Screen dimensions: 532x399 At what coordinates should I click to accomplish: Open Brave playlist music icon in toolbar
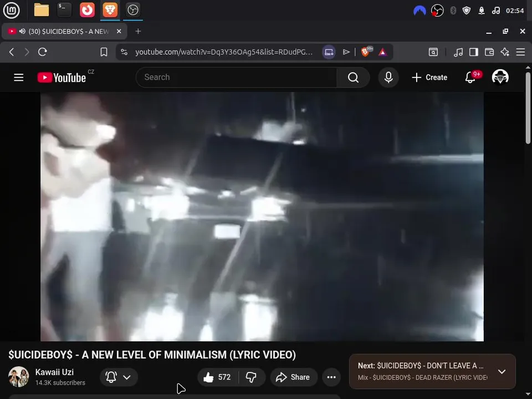pos(458,52)
